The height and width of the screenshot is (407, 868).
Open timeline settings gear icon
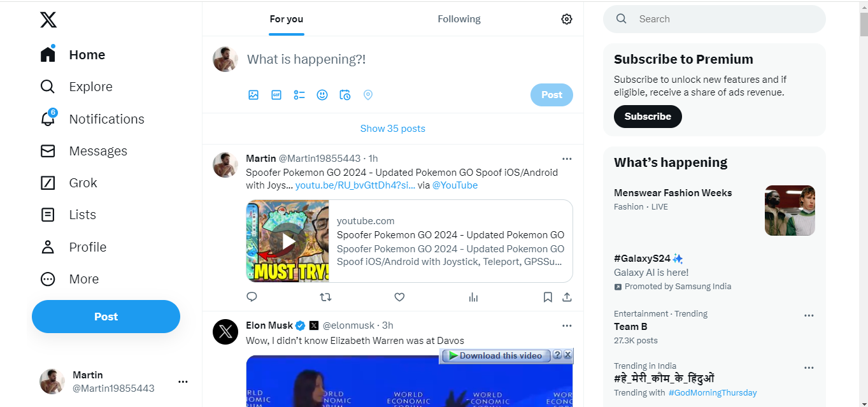click(x=567, y=19)
